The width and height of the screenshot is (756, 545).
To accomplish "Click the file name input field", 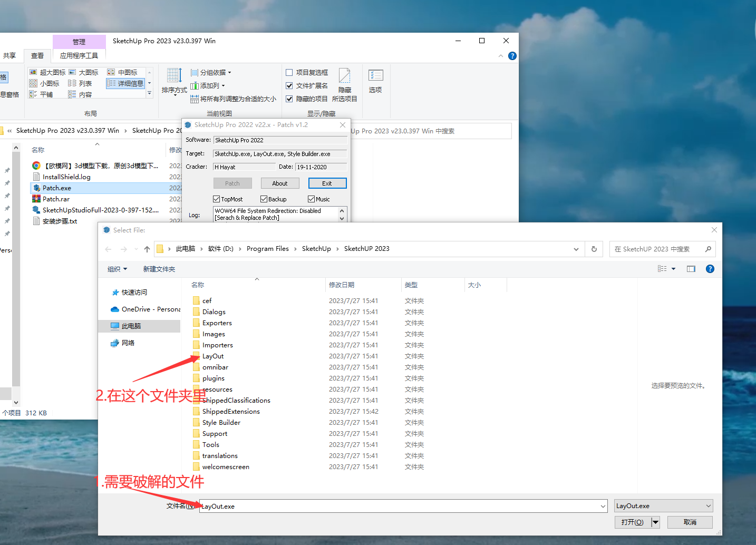I will point(400,507).
